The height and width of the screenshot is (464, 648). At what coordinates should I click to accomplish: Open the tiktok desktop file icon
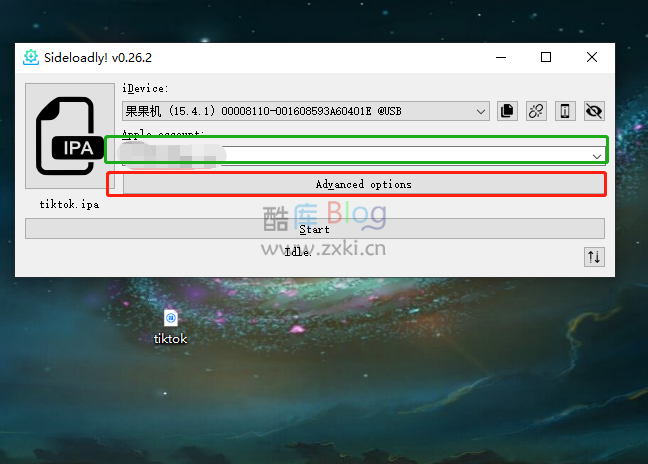171,318
